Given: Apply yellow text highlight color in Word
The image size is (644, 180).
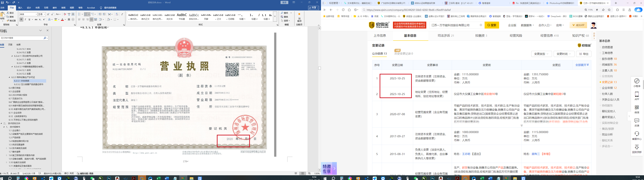Looking at the screenshot, I should [x=56, y=20].
